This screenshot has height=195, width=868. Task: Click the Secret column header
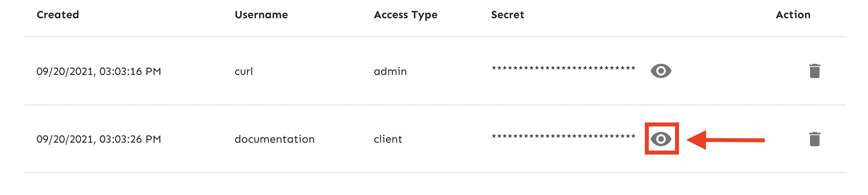coord(507,15)
